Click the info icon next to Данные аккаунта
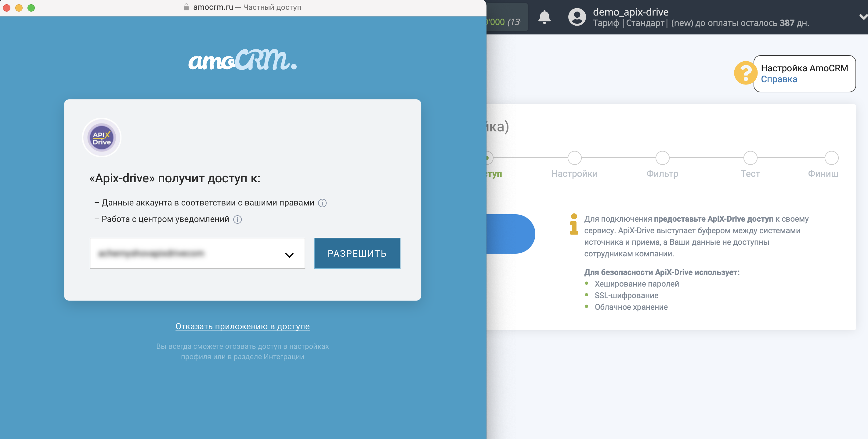This screenshot has height=439, width=868. click(322, 203)
